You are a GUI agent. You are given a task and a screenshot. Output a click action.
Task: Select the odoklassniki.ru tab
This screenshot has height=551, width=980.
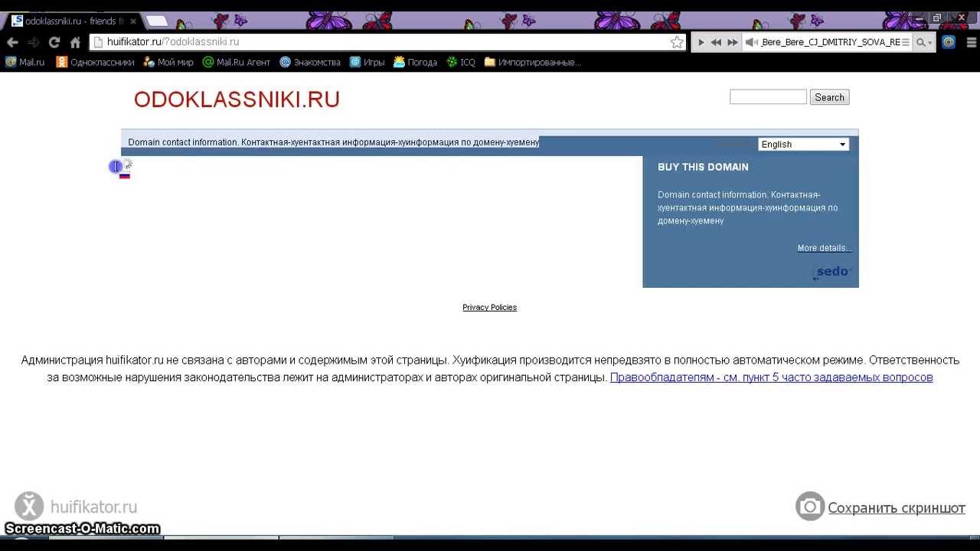(x=73, y=21)
